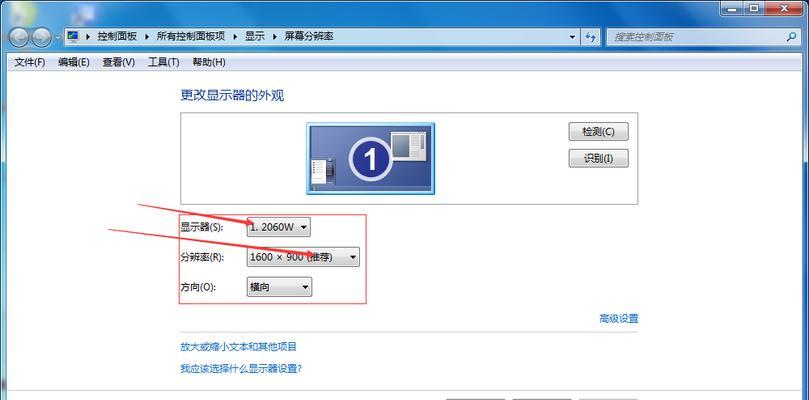
Task: Click the 分辨率(R): label
Action: point(202,257)
